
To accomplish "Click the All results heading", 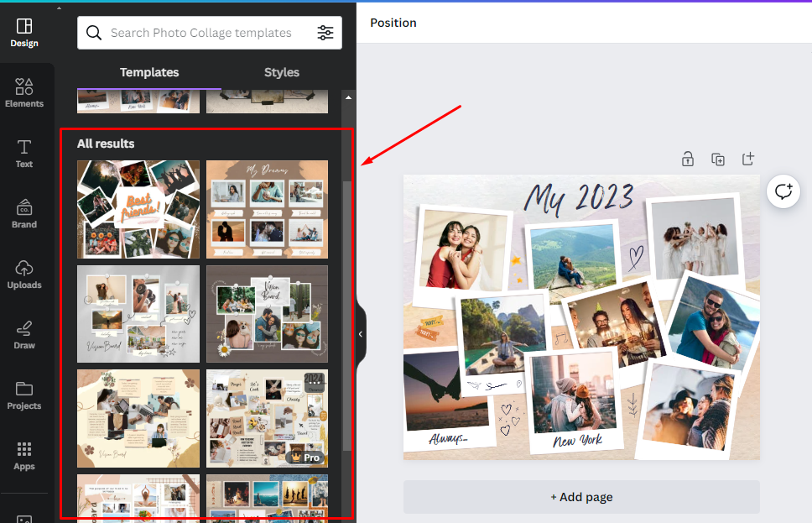I will 106,144.
